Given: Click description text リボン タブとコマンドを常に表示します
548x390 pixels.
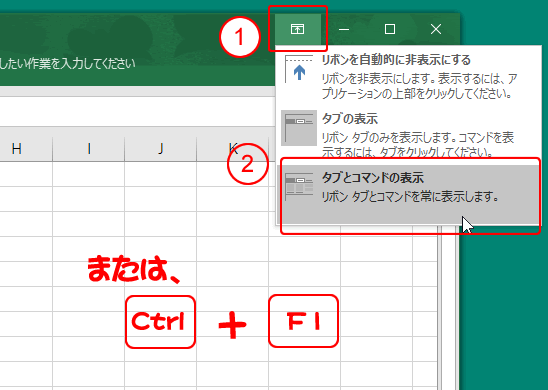Looking at the screenshot, I should click(x=410, y=196).
